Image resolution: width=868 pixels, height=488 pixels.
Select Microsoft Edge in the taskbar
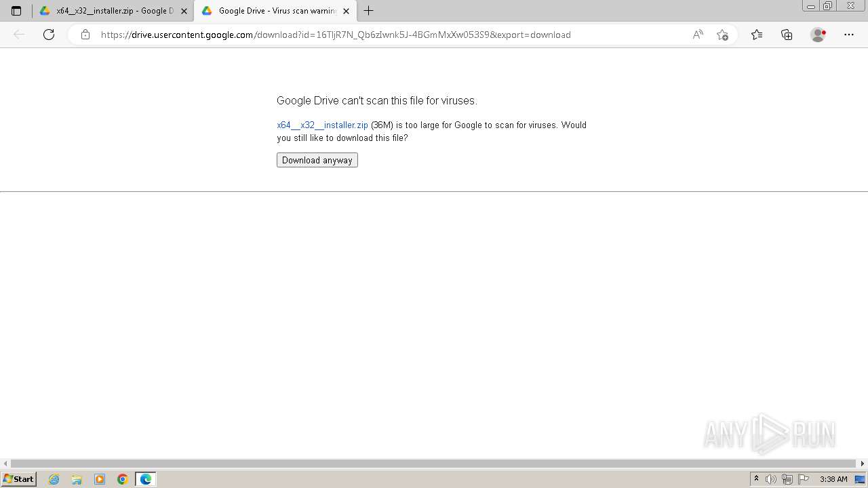[146, 479]
